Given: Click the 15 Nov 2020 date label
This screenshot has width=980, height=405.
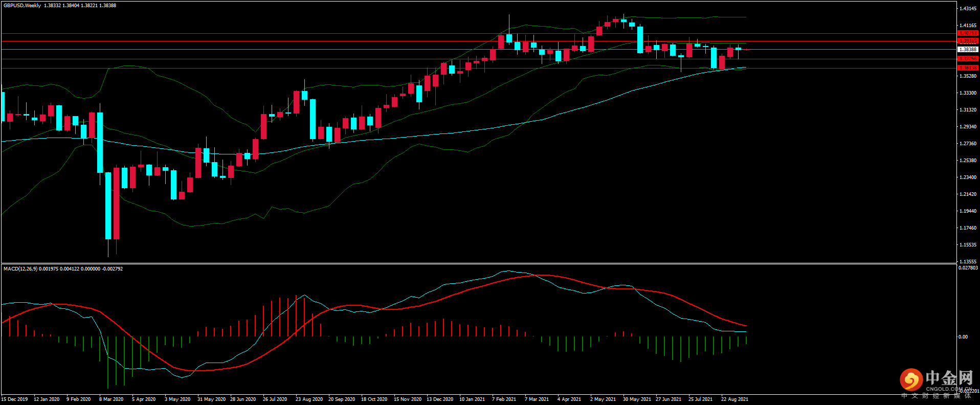Looking at the screenshot, I should coord(408,399).
